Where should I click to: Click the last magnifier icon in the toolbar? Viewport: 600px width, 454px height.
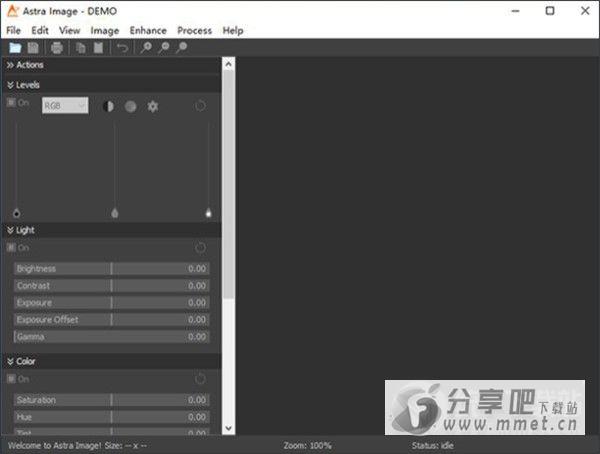182,48
